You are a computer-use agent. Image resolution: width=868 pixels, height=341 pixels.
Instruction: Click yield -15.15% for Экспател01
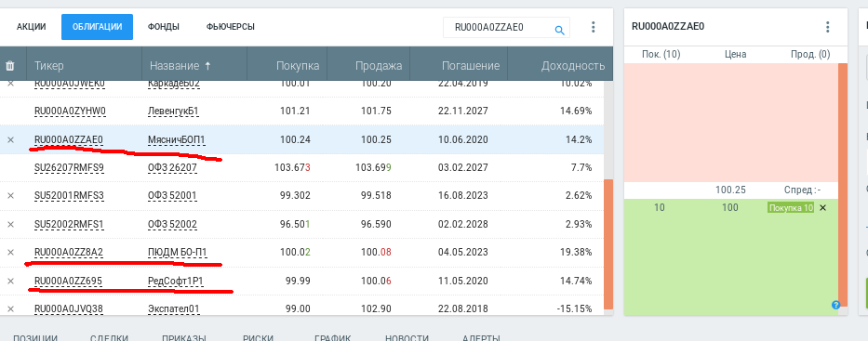click(574, 308)
